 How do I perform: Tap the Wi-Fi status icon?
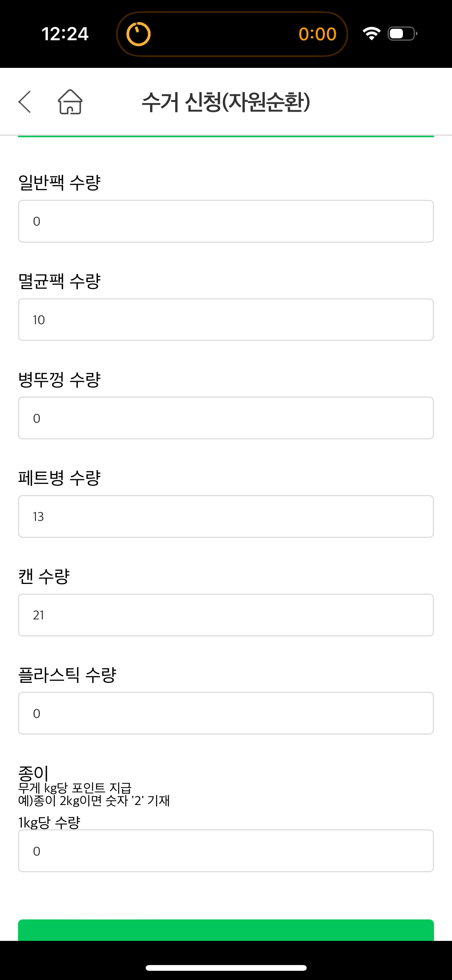pyautogui.click(x=371, y=34)
